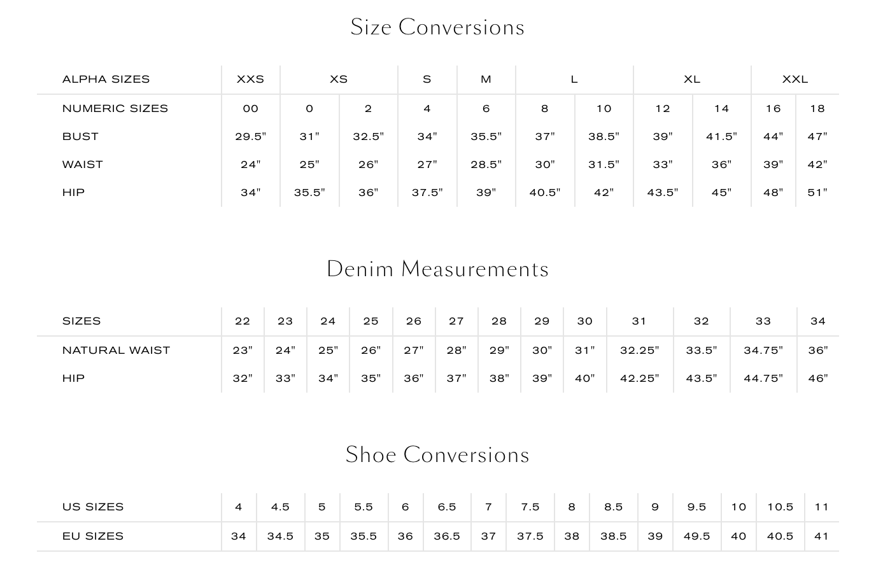Select the 29.5" bust measurement
The width and height of the screenshot is (876, 588).
[x=250, y=137]
